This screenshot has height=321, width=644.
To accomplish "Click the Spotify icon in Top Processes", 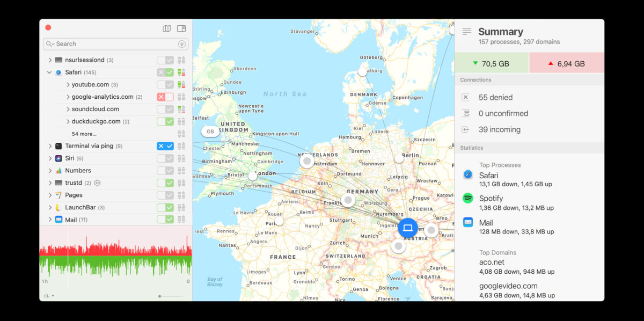I will (x=468, y=198).
